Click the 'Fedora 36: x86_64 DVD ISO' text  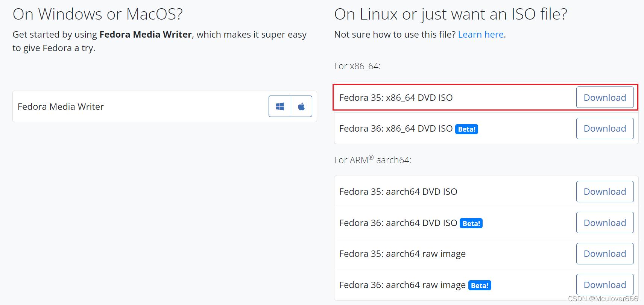tap(396, 129)
